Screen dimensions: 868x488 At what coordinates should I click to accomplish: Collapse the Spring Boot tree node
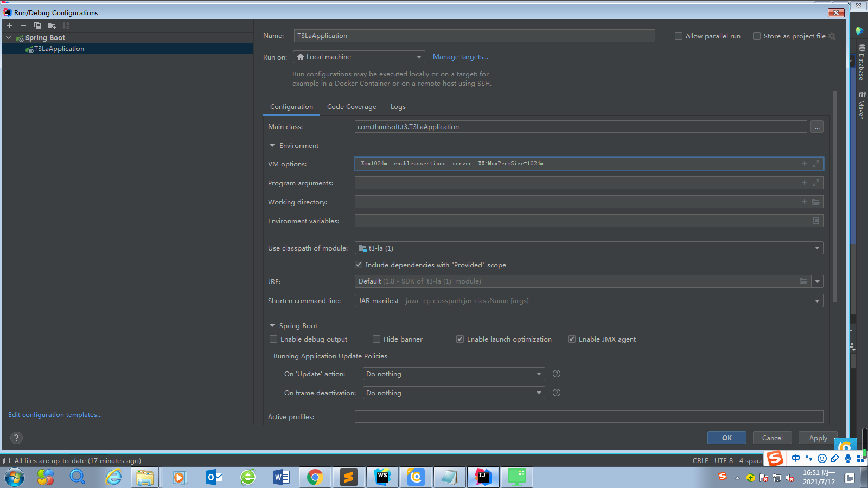[x=9, y=38]
